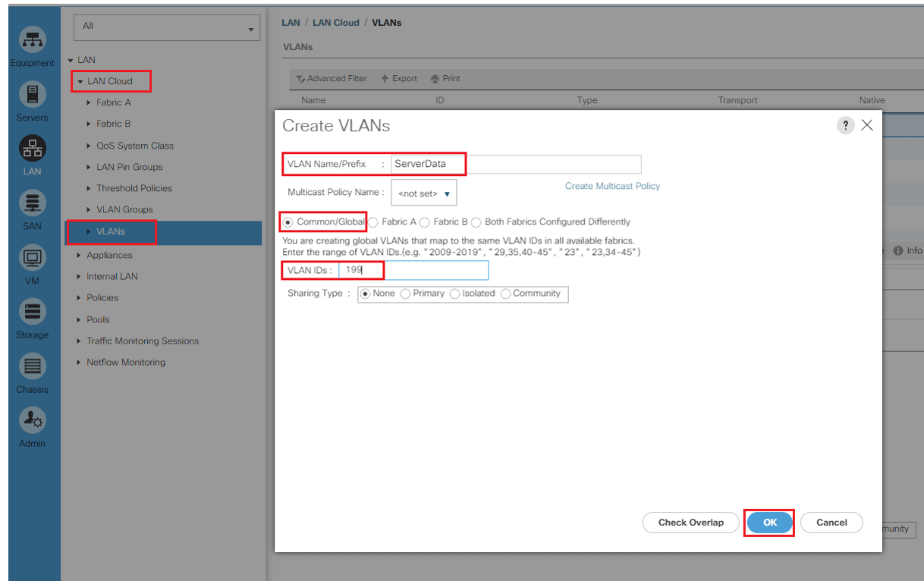Go to the Storage section icon

tap(32, 312)
